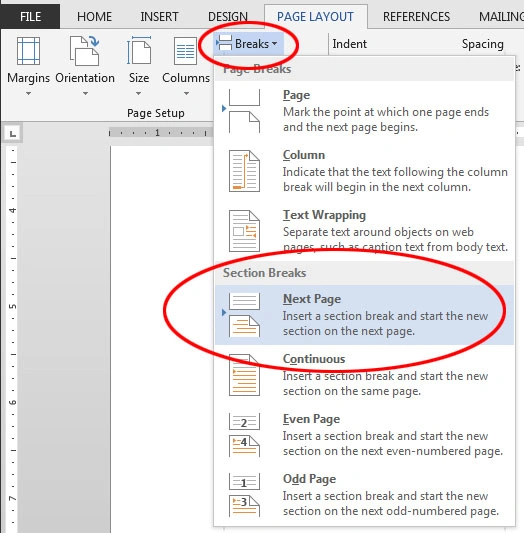Click the 'Spacing' label in ribbon
This screenshot has width=524, height=533.
[483, 44]
